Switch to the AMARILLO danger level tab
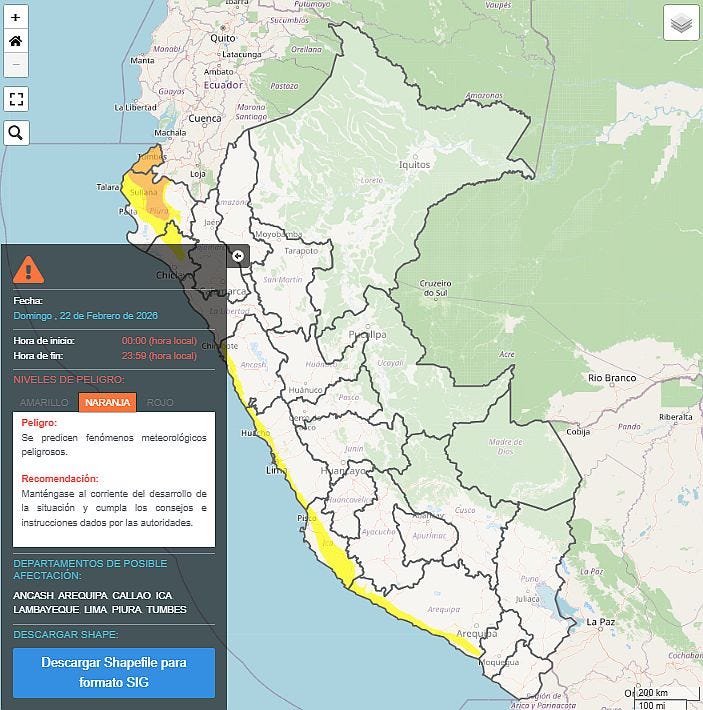This screenshot has width=703, height=710. point(44,402)
